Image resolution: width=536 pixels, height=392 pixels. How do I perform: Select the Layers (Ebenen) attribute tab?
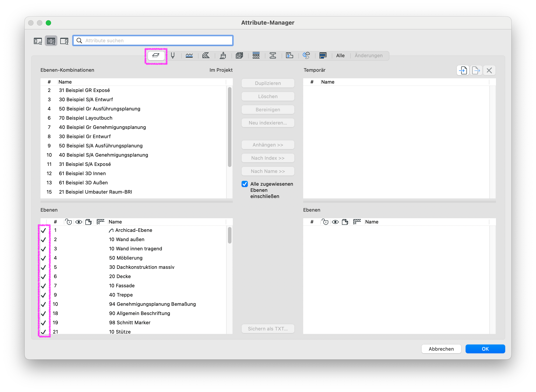(x=156, y=55)
